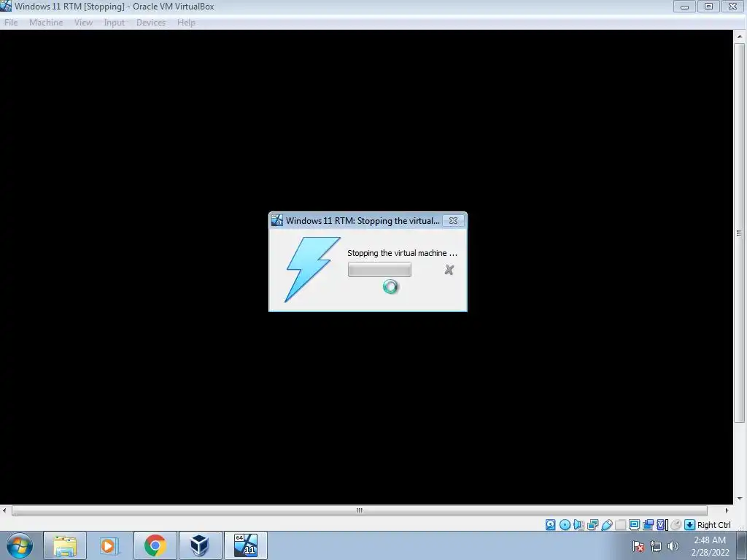Click the video recording status icon
Image resolution: width=747 pixels, height=560 pixels.
648,525
